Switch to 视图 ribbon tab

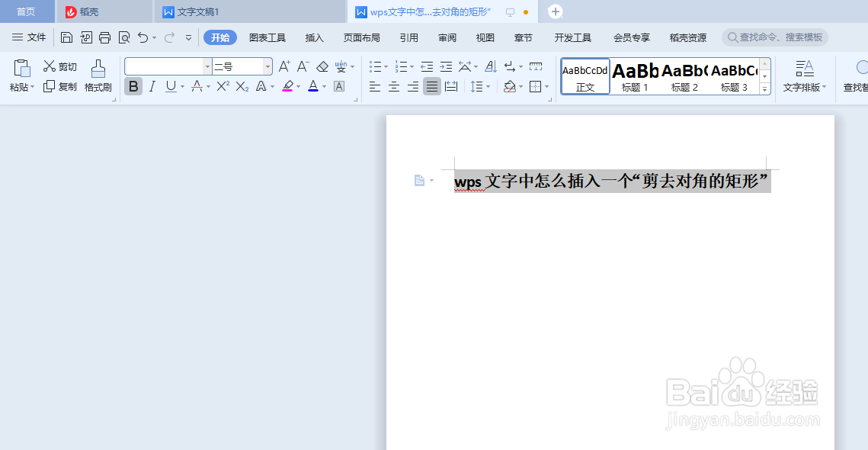coord(485,37)
